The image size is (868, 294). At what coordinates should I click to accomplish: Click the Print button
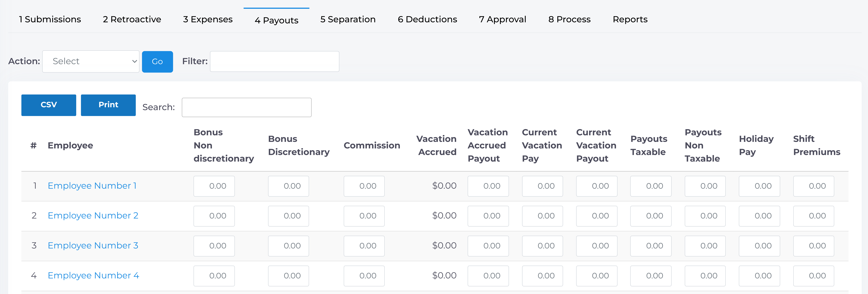(108, 105)
